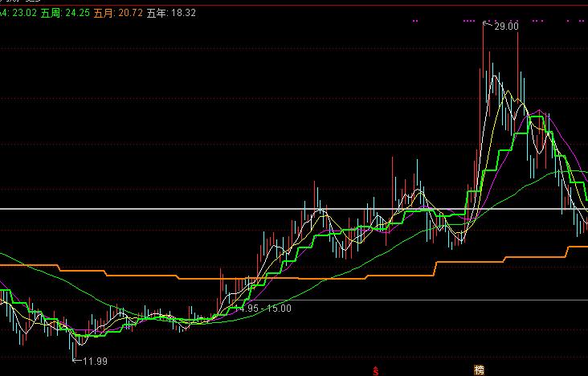588x376 pixels.
Task: Click the arrow at the 11.99 low
Action: click(x=78, y=361)
